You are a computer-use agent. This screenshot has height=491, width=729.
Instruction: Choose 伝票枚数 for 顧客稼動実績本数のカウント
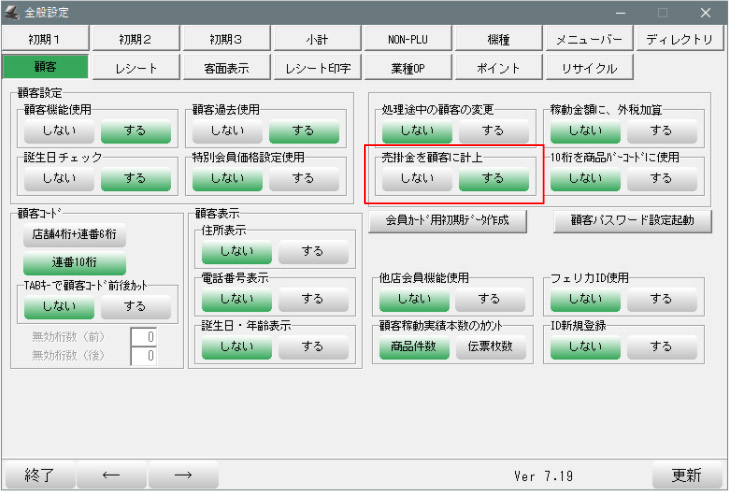(490, 346)
